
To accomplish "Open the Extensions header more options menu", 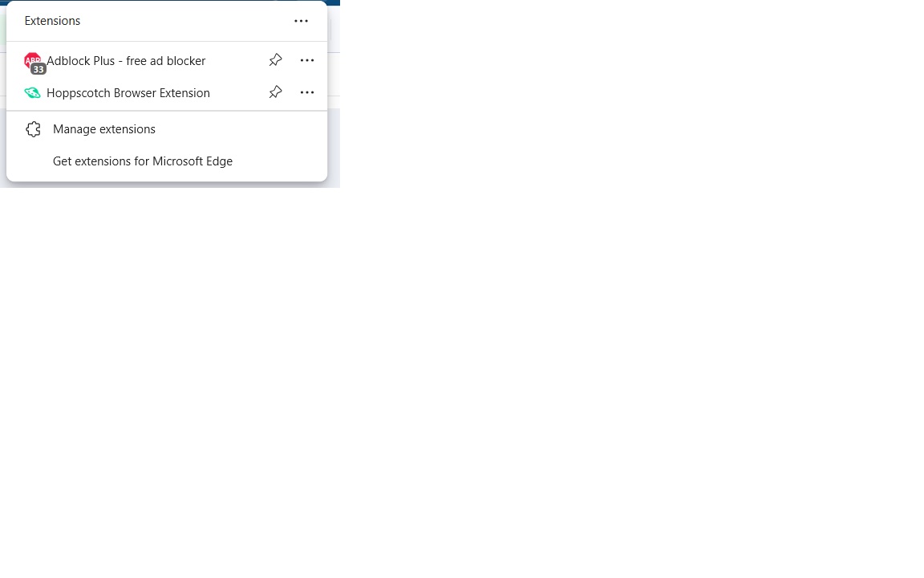I will tap(301, 21).
